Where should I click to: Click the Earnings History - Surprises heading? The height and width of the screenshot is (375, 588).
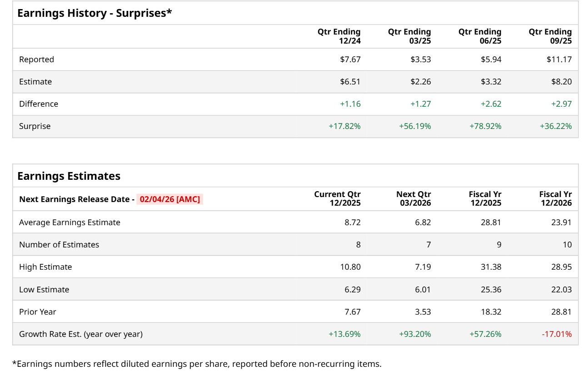click(x=95, y=13)
